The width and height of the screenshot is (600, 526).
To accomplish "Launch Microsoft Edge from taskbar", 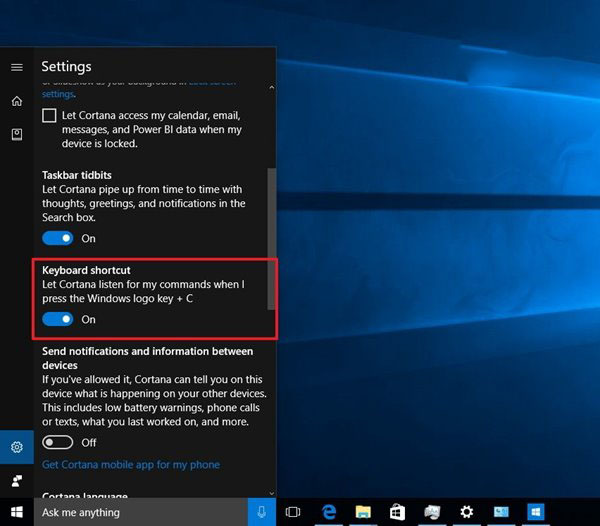I will pos(328,512).
